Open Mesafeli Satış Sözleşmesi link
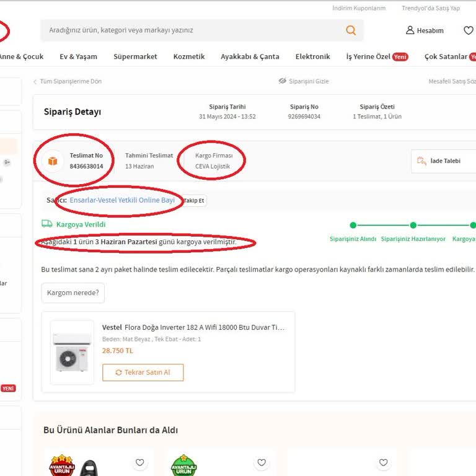The width and height of the screenshot is (476, 476). (x=452, y=81)
